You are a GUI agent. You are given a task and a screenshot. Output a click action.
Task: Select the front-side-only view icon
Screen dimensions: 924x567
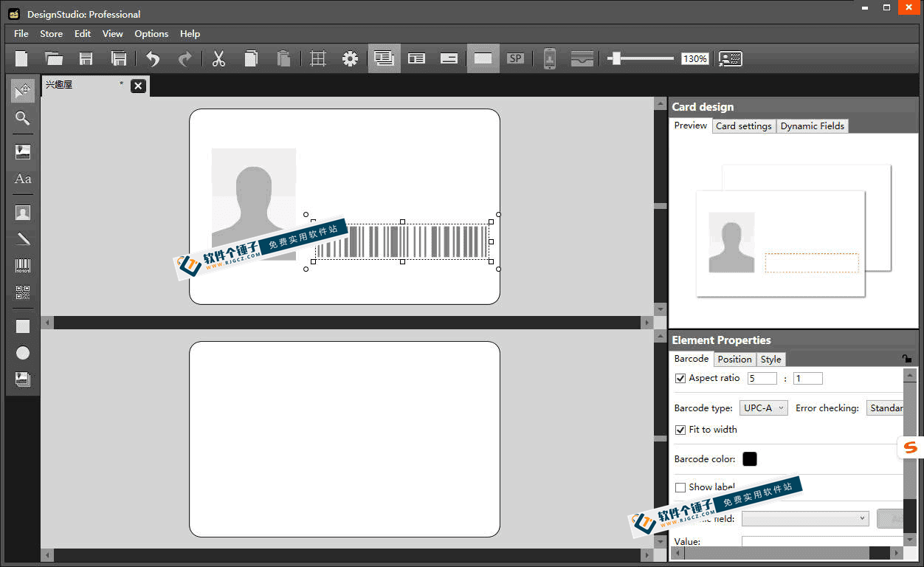(417, 58)
